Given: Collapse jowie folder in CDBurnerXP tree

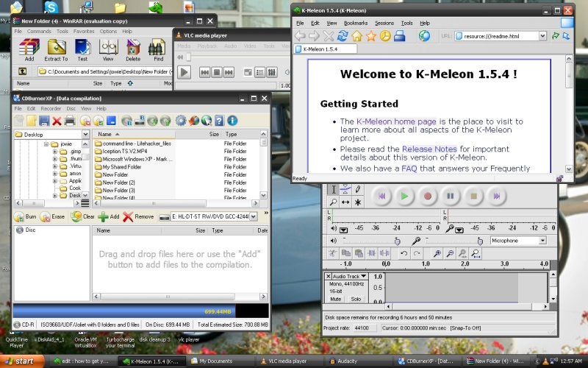Looking at the screenshot, I should pyautogui.click(x=46, y=144).
